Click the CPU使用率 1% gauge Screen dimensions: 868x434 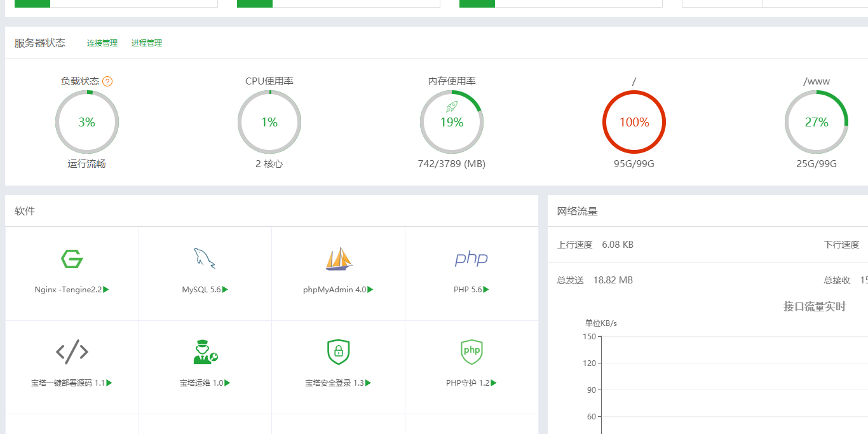269,122
